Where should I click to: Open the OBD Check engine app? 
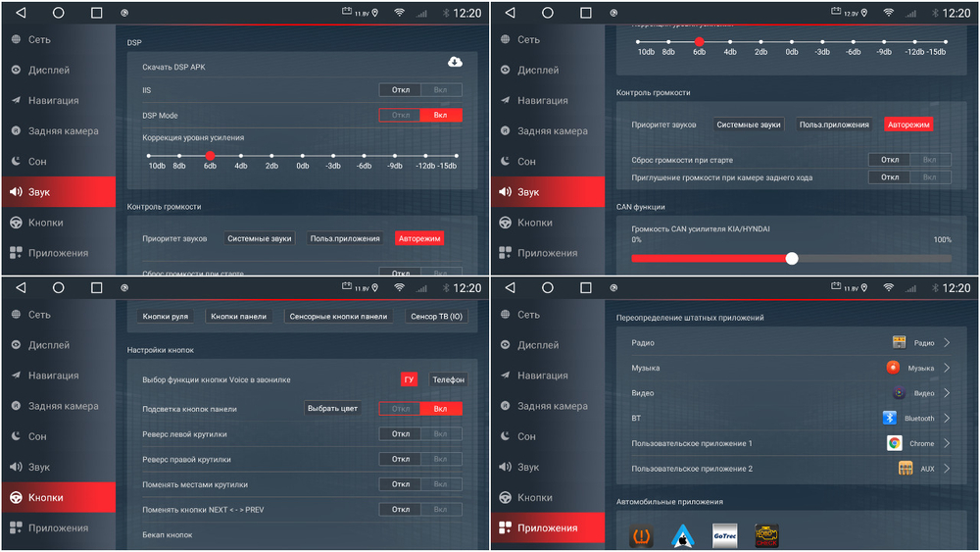[767, 535]
